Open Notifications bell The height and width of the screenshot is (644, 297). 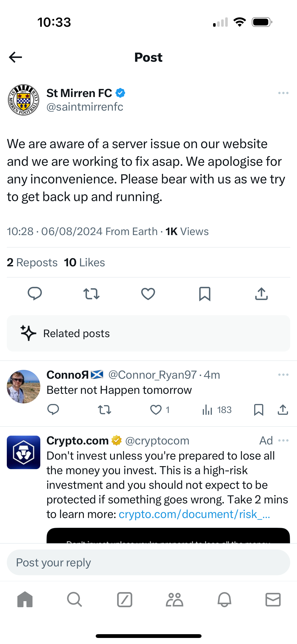[x=224, y=599]
